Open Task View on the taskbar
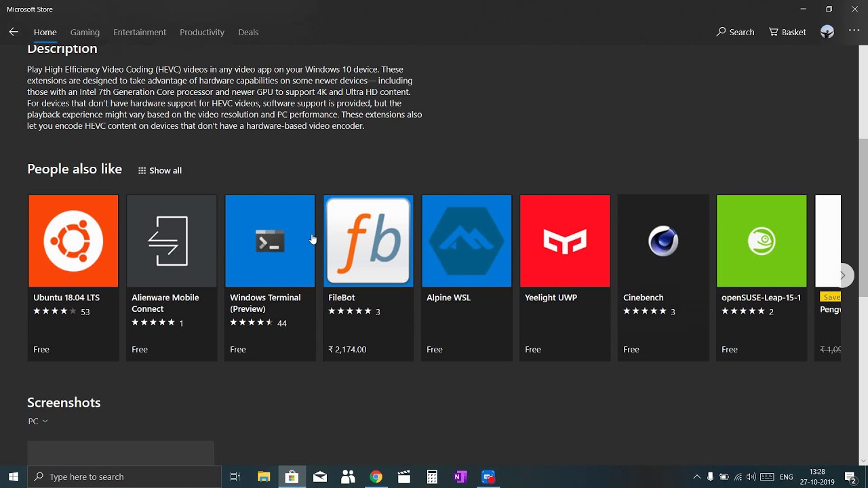Screen dimensions: 868x488 point(235,476)
